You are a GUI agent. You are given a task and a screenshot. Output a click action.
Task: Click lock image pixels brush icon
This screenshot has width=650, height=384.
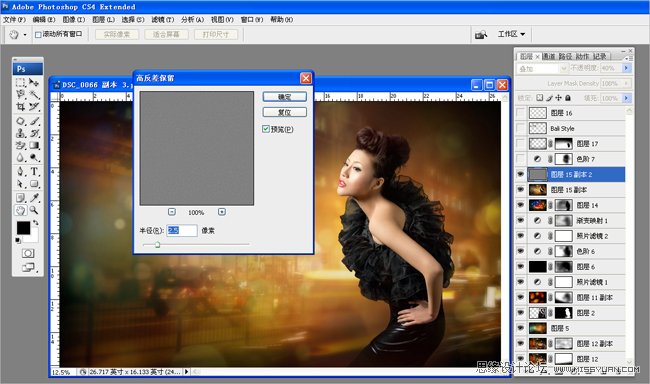coord(549,98)
